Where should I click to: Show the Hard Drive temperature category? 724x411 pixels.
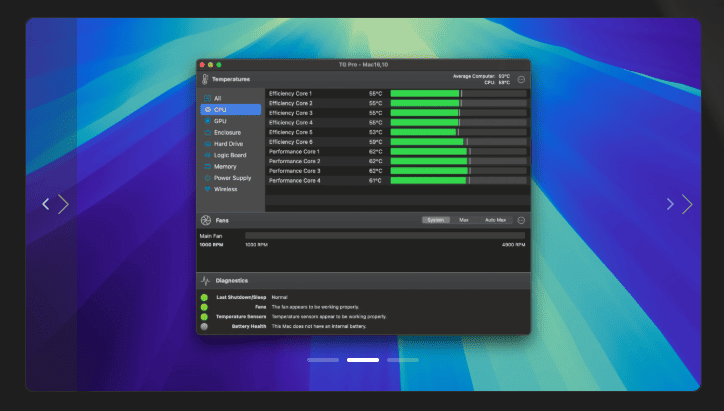pos(230,144)
